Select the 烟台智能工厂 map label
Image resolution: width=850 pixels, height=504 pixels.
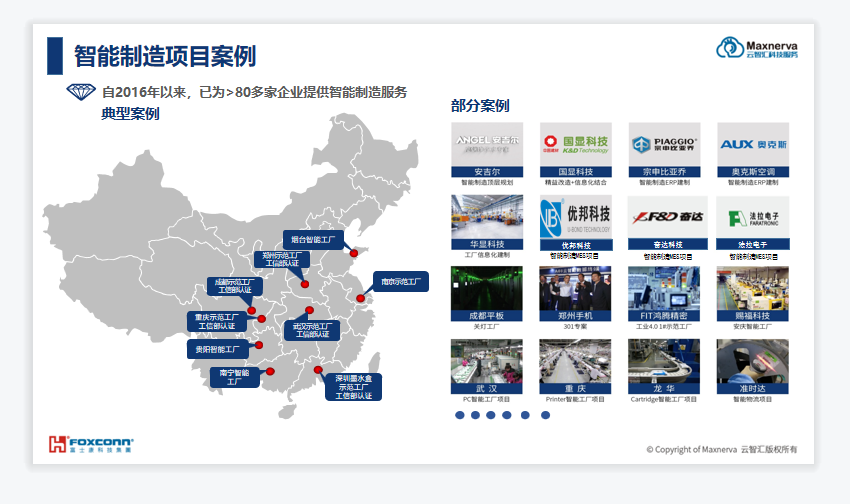(313, 240)
